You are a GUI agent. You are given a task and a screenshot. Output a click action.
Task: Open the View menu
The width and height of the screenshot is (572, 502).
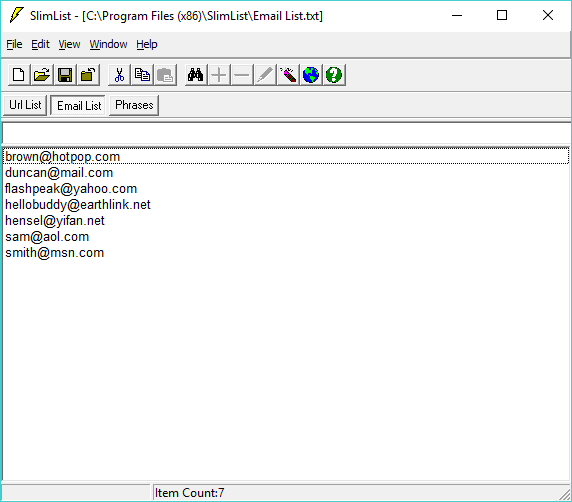click(69, 44)
